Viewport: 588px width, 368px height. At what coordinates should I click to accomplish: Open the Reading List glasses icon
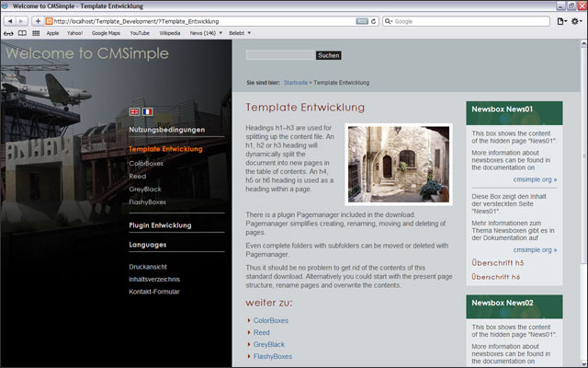click(8, 33)
